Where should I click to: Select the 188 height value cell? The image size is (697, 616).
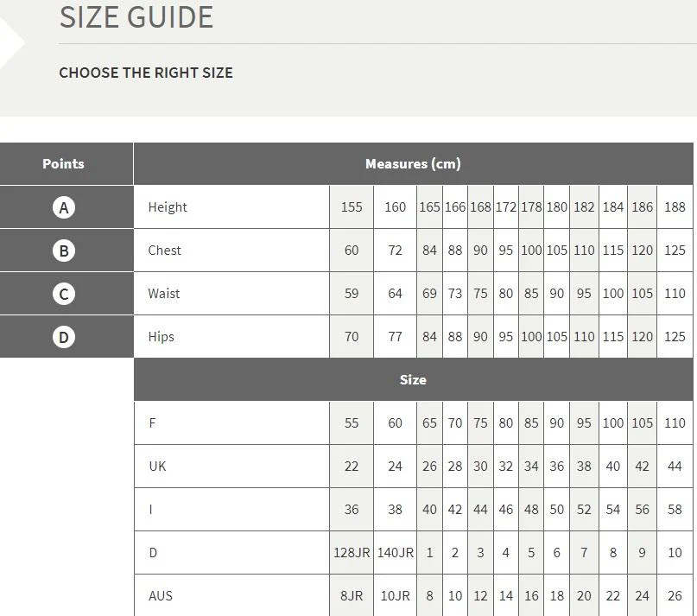pos(675,207)
